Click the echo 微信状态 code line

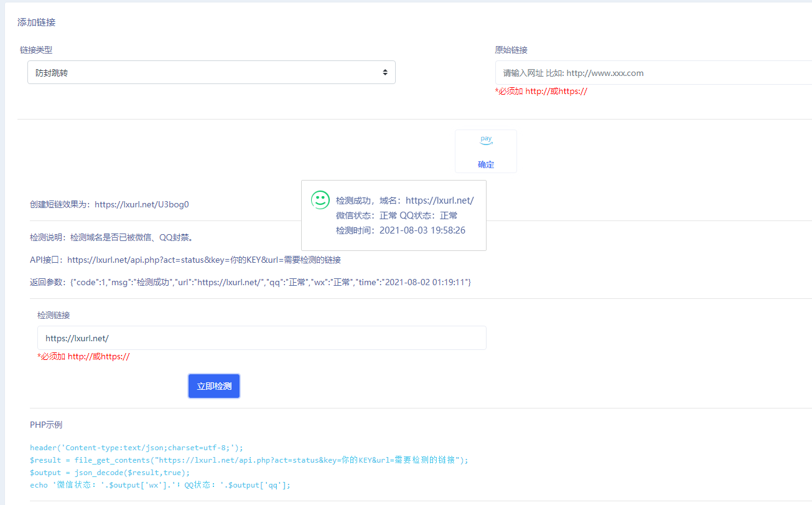tap(161, 485)
